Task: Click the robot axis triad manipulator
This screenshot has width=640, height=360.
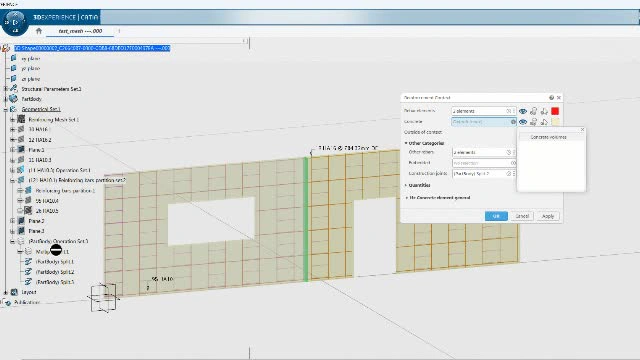Action: [104, 297]
